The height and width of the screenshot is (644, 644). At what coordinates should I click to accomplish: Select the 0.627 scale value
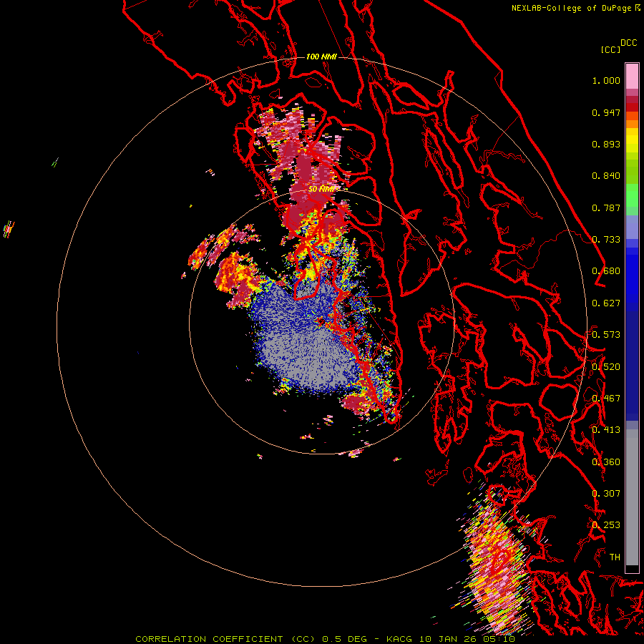[x=606, y=303]
